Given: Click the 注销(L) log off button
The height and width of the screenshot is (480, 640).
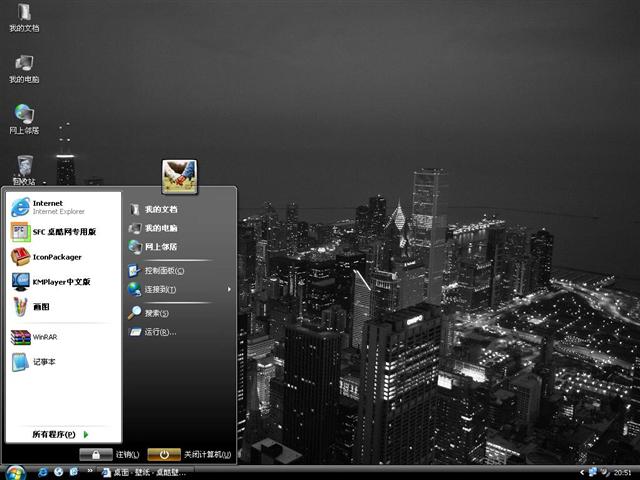Looking at the screenshot, I should click(109, 454).
